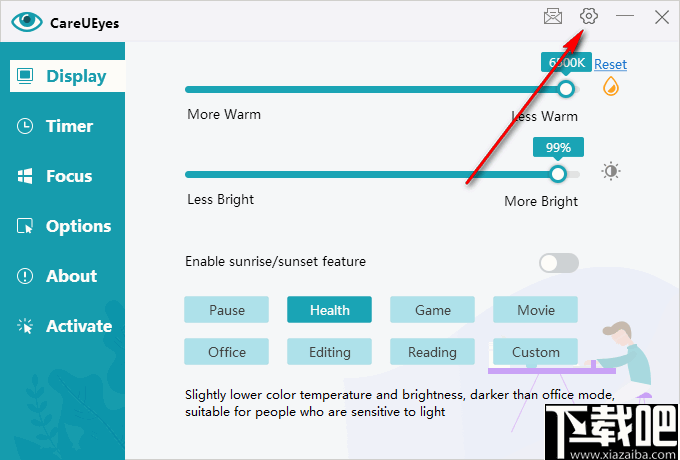Select the Custom mode button

coord(536,352)
